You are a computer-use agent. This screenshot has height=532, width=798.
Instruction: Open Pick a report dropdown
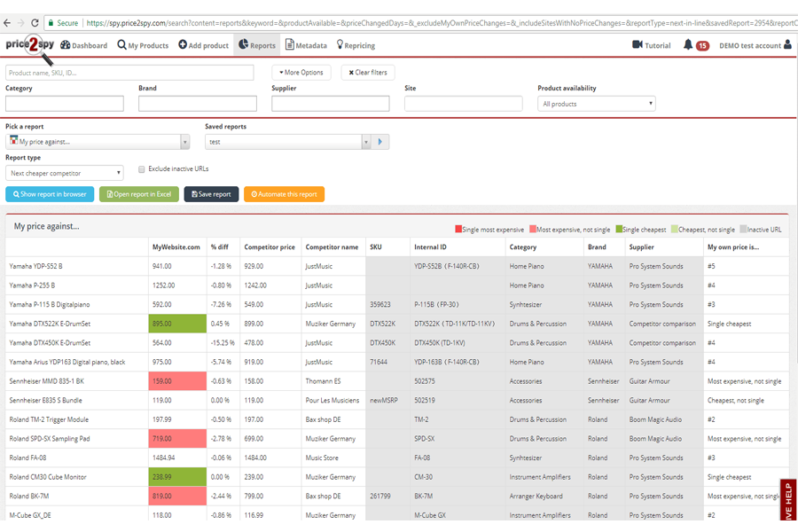[x=98, y=142]
